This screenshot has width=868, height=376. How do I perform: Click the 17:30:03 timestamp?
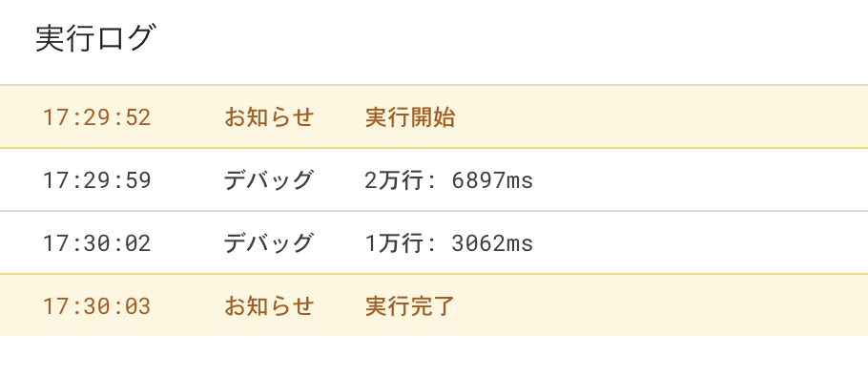(97, 306)
